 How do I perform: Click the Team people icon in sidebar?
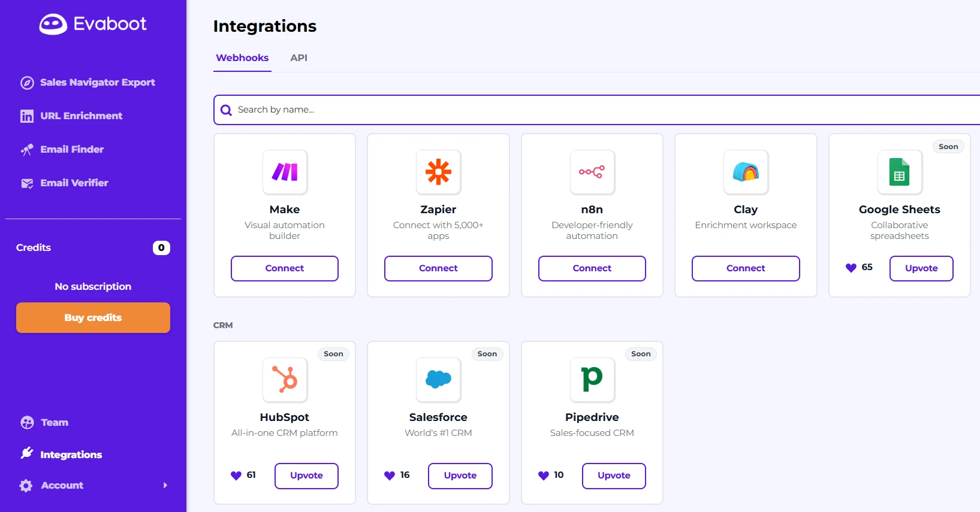coord(27,423)
